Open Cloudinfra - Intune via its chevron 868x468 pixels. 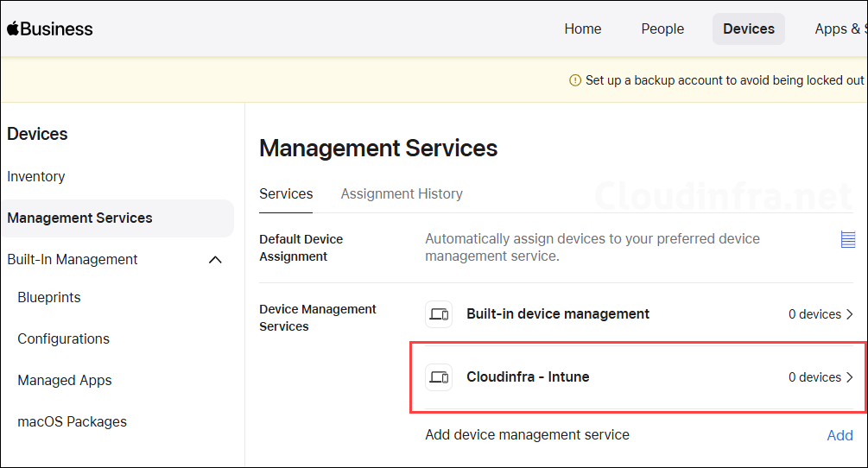(850, 377)
